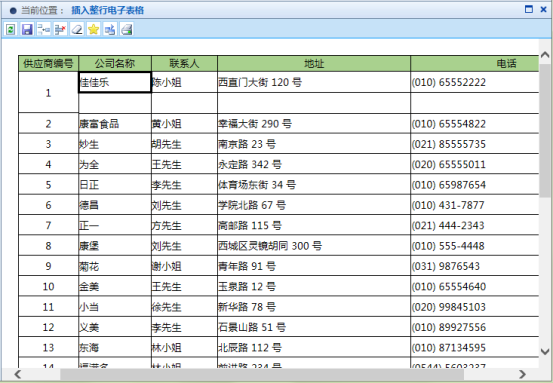Select the cell 正一
Screen dimensions: 553x383
coord(115,225)
